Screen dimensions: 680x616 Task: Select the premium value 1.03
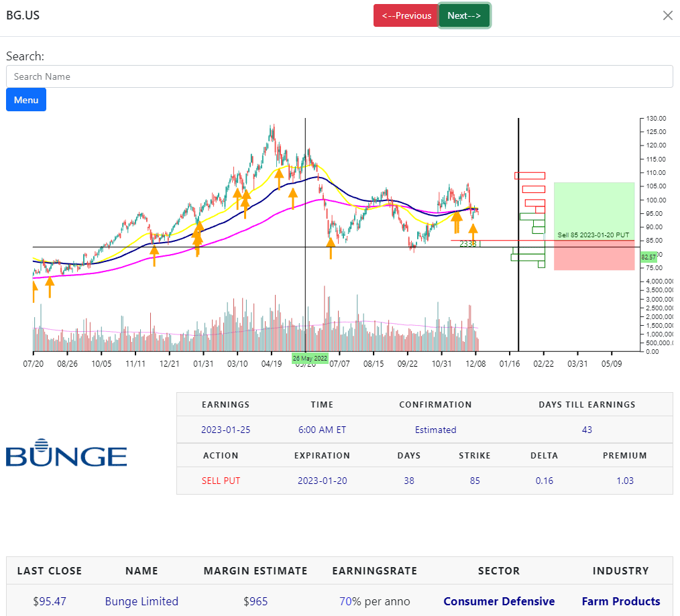point(625,481)
